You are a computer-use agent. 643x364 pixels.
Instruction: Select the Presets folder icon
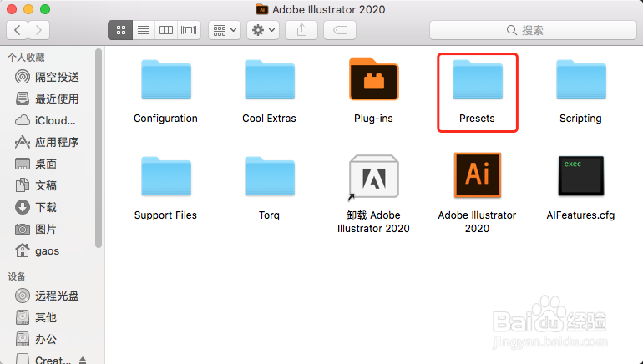(x=478, y=79)
